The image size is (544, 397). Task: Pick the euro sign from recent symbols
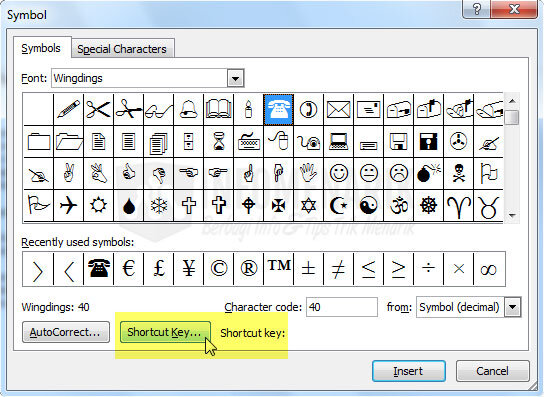point(128,269)
